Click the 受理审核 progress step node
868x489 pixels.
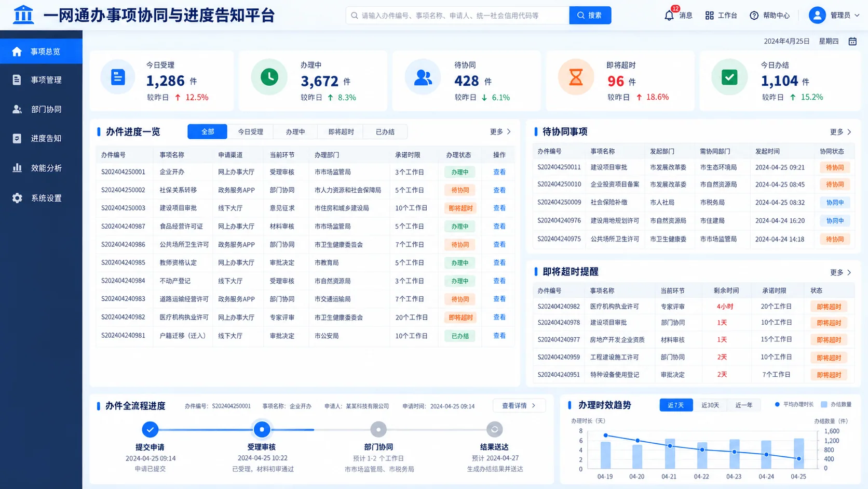click(x=262, y=429)
